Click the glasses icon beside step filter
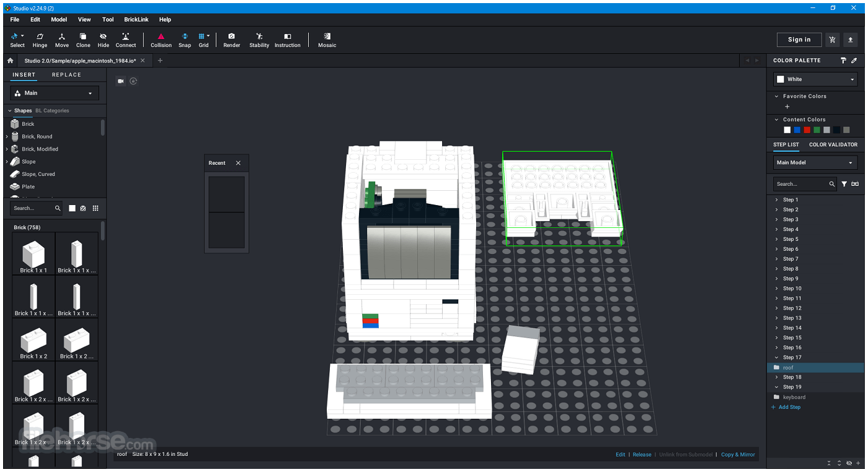Viewport: 868px width, 472px height. [x=855, y=184]
